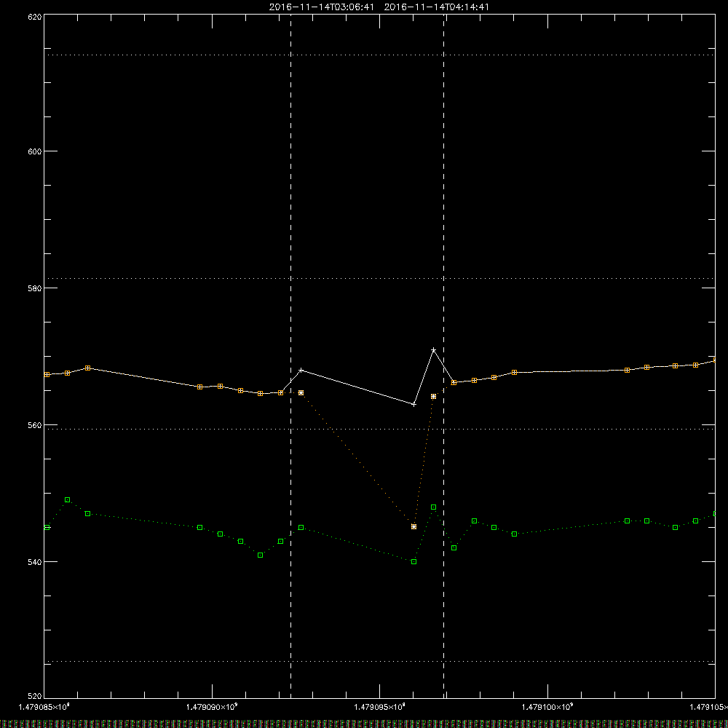Click the x-axis label 1.479085×10⁹
Screen dimensions: 728x728
click(x=44, y=707)
